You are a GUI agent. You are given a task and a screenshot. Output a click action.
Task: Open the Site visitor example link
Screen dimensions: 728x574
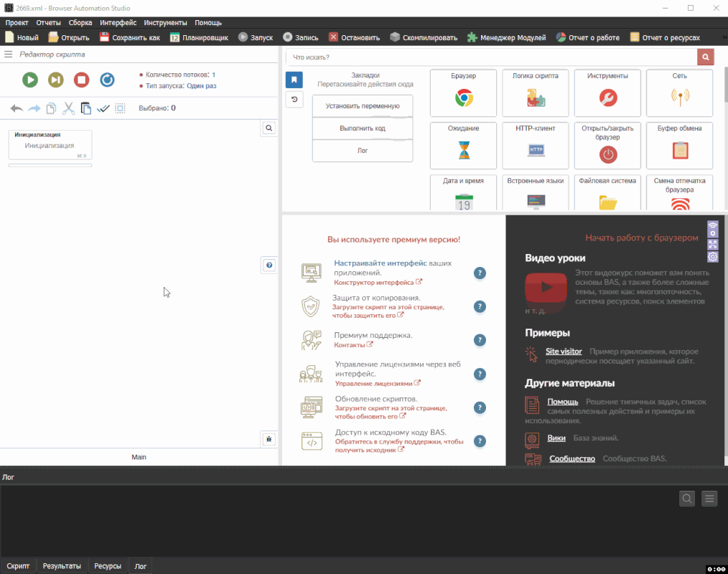tap(564, 352)
